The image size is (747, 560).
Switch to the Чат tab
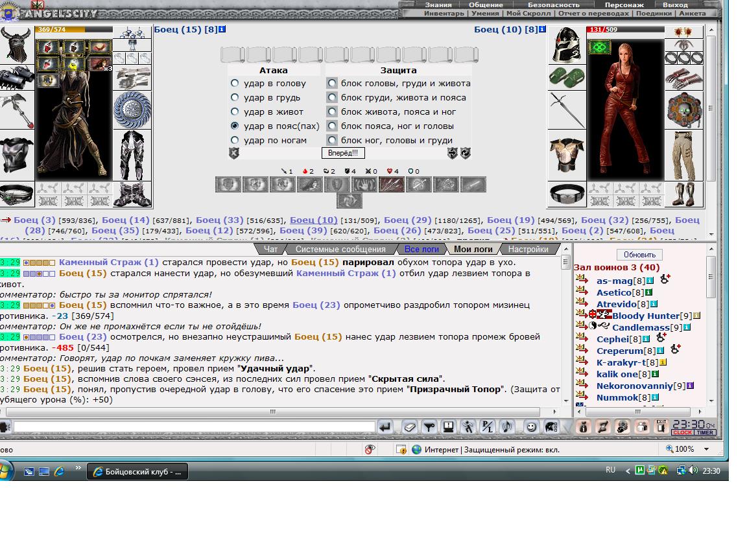pos(270,249)
